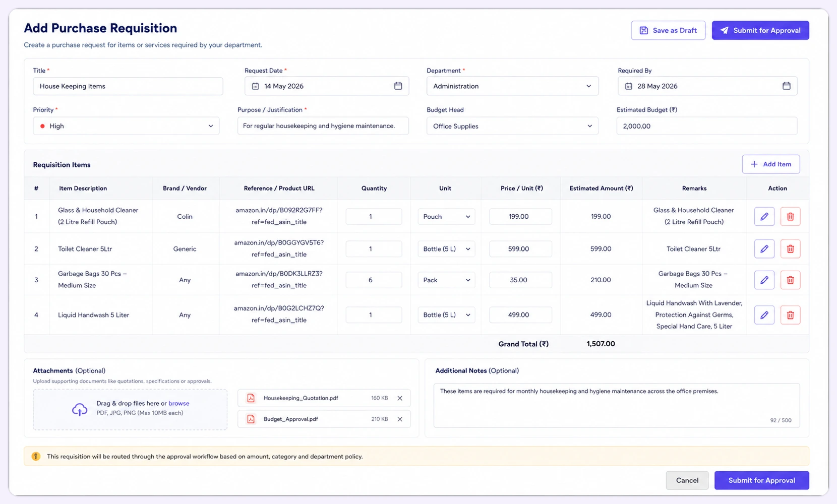Open the Budget Head dropdown
Viewport: 837px width, 504px height.
[512, 126]
